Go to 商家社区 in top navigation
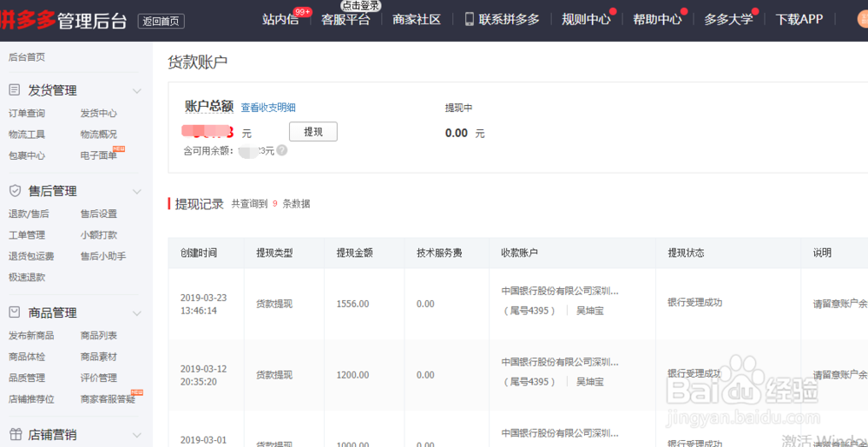The height and width of the screenshot is (447, 868). coord(417,19)
